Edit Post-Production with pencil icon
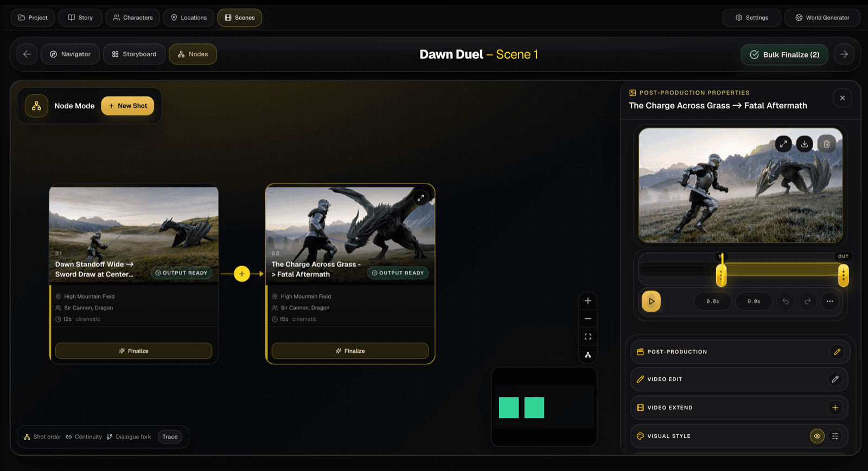Viewport: 868px width, 471px height. (837, 352)
